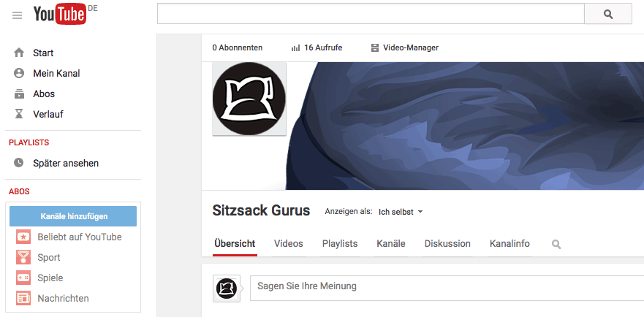Image resolution: width=644 pixels, height=317 pixels.
Task: Click the Mein Kanal person icon
Action: [19, 73]
